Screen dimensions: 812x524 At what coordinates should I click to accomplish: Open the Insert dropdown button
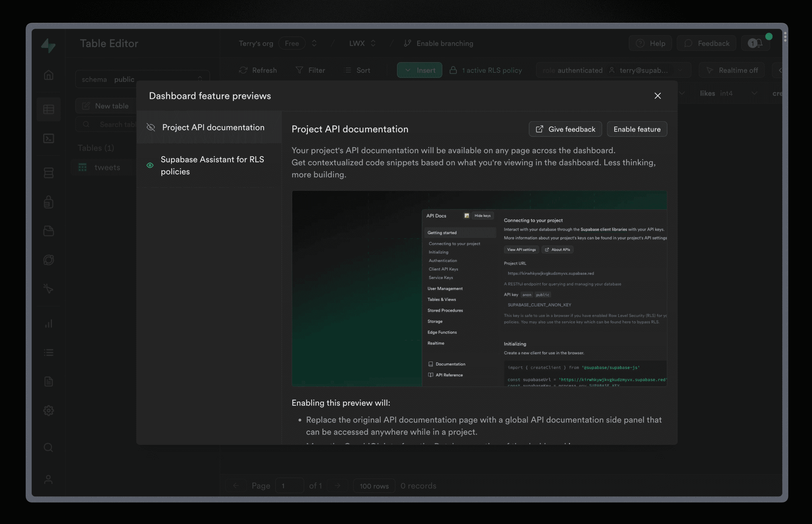420,70
